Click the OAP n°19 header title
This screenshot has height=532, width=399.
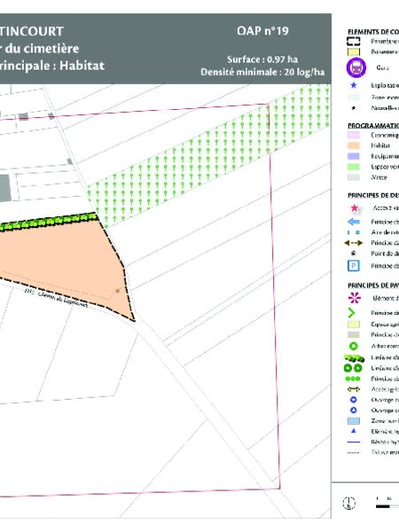pyautogui.click(x=263, y=31)
